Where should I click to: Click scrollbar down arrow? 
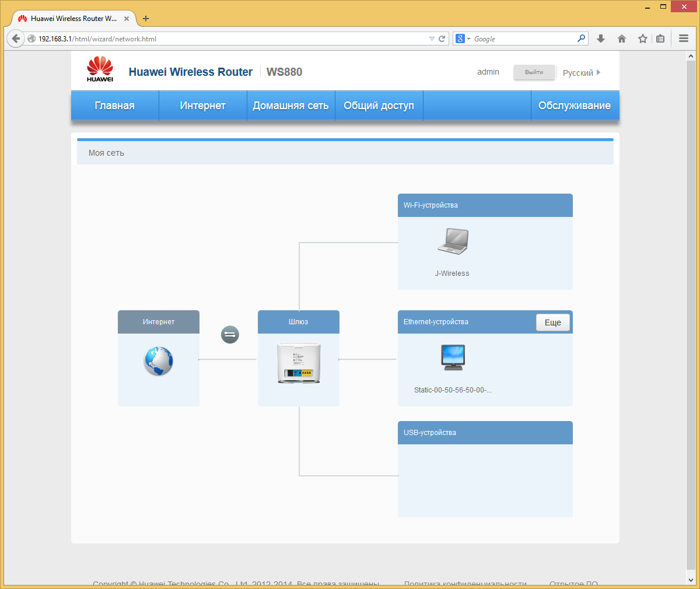tap(691, 580)
